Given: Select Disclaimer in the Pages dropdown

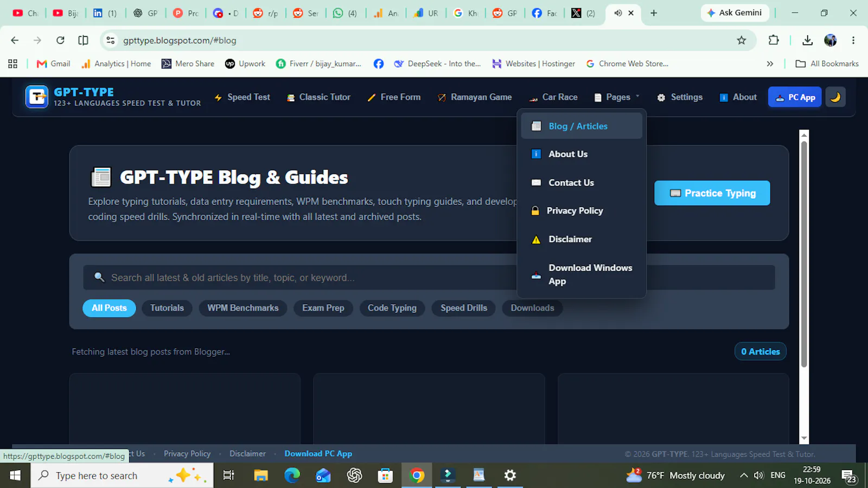Looking at the screenshot, I should pos(582,239).
